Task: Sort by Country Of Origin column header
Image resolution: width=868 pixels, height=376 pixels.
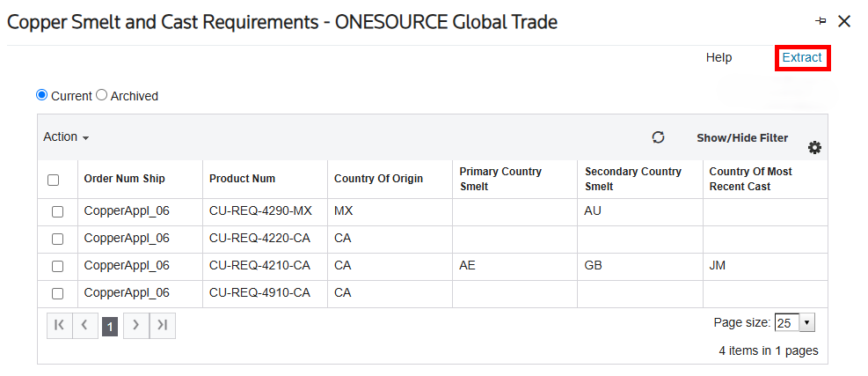Action: (x=378, y=179)
